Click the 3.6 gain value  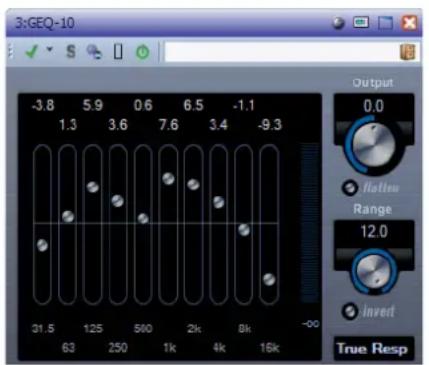(x=118, y=125)
